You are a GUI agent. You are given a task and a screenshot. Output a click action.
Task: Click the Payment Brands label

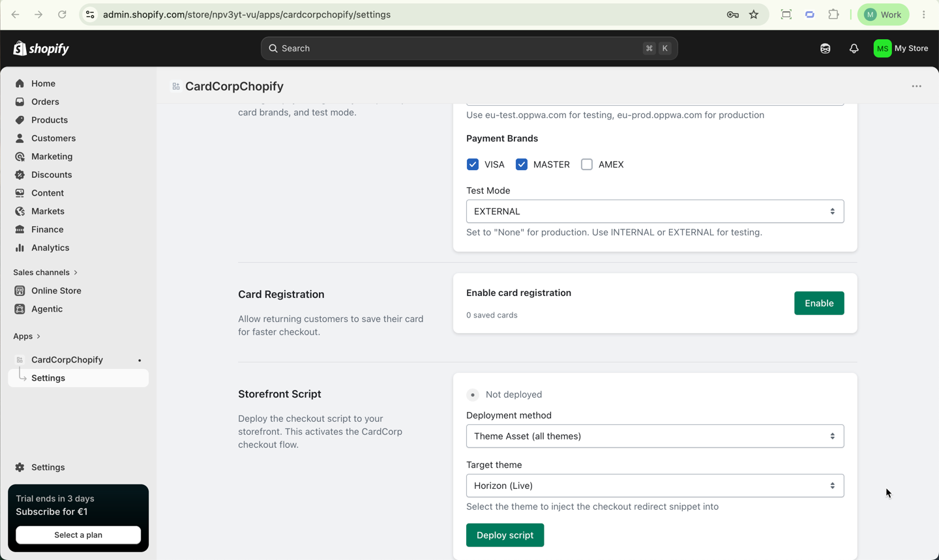502,138
